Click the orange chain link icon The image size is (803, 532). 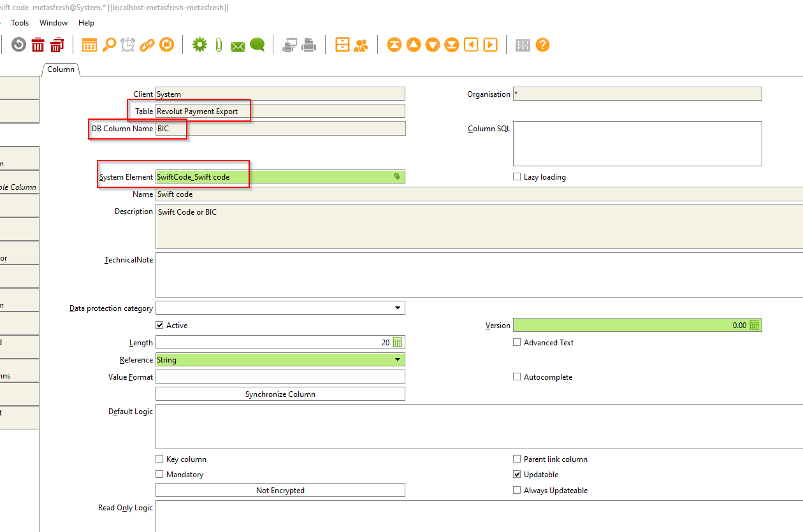tap(147, 45)
